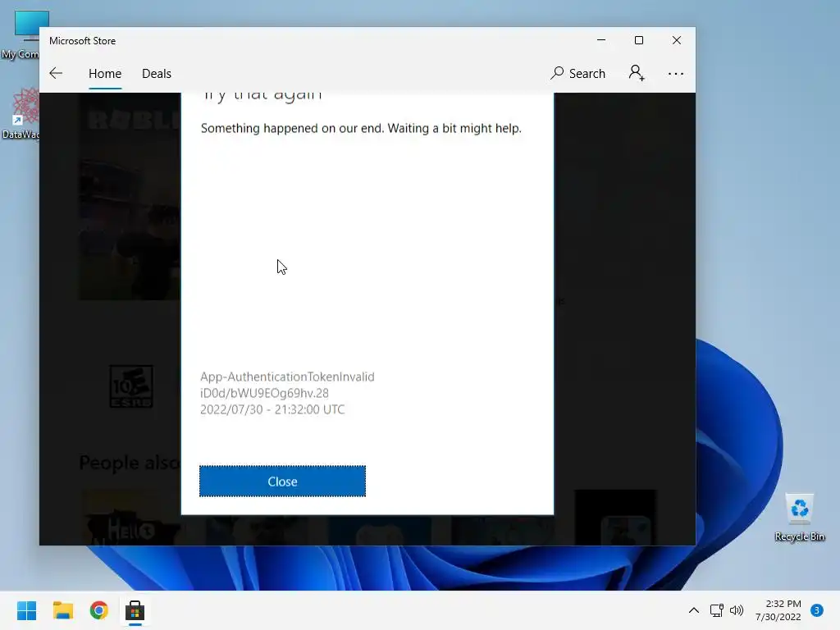Click the App-AuthenticationTokenInvalid error code text
The image size is (840, 630).
[x=287, y=377]
